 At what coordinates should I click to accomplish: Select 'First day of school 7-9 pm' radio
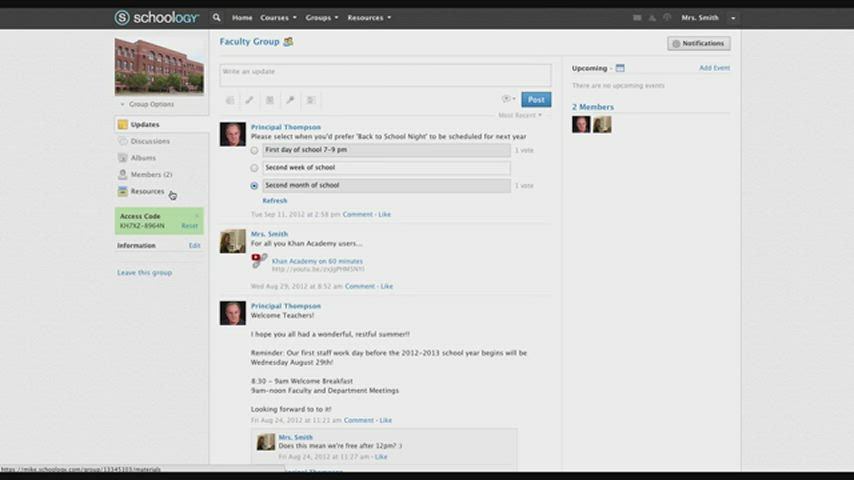tap(254, 150)
